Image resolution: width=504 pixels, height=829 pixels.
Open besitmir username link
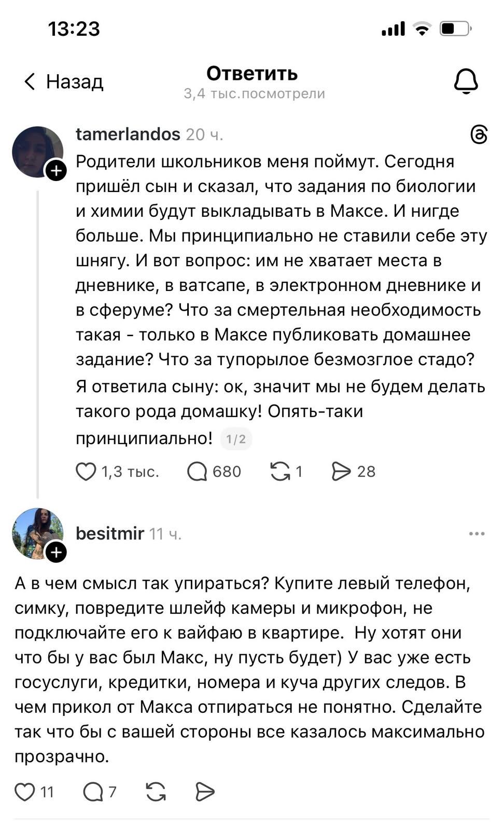[x=110, y=533]
